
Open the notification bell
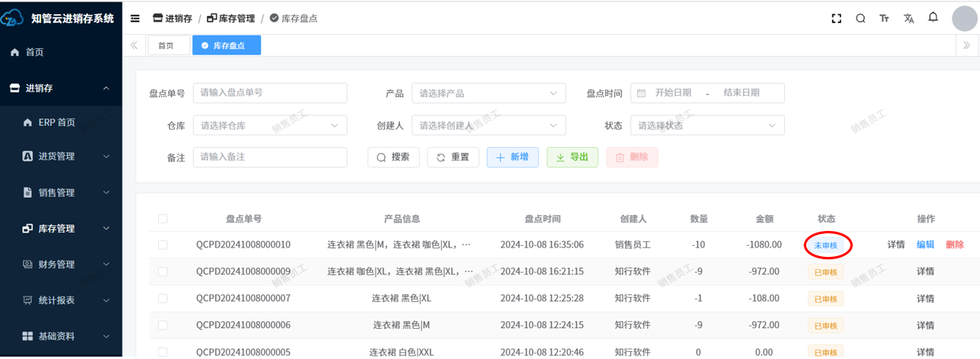click(x=933, y=17)
